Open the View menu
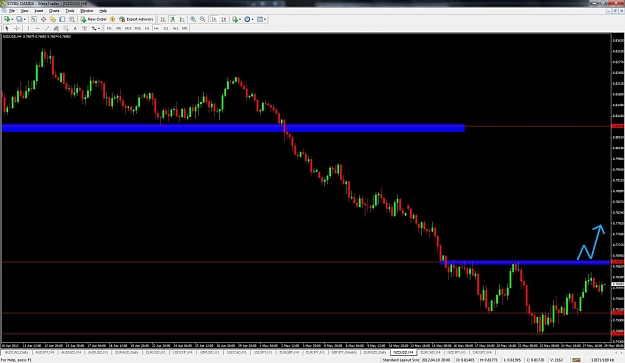Image resolution: width=625 pixels, height=363 pixels. pyautogui.click(x=24, y=11)
